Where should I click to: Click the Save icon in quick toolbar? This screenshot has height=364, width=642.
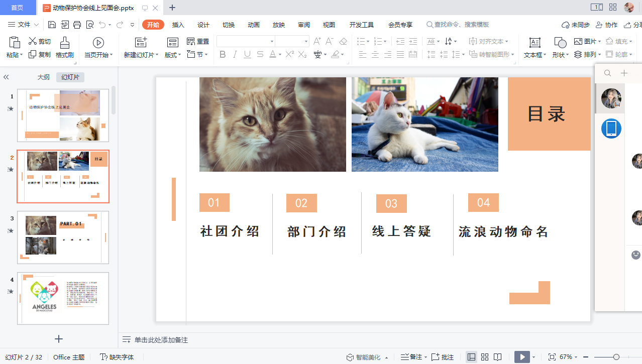coord(52,25)
